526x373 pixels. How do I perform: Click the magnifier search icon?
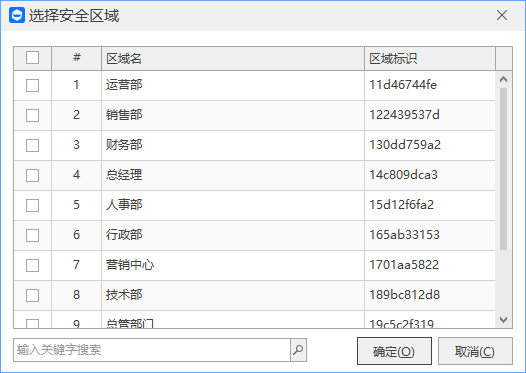298,350
